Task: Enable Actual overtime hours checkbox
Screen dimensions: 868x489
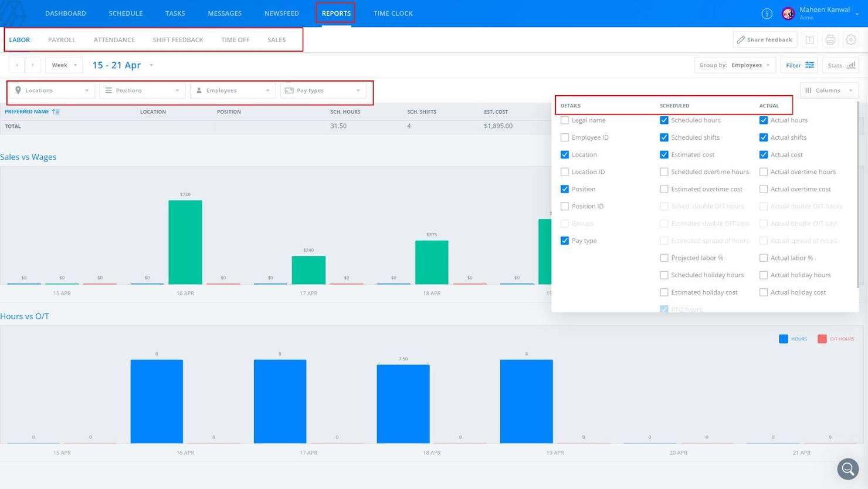Action: pyautogui.click(x=764, y=172)
